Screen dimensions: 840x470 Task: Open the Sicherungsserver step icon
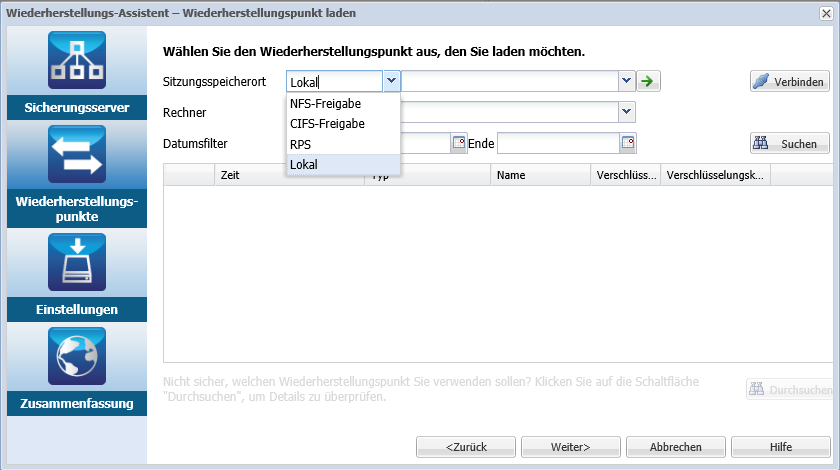point(77,60)
